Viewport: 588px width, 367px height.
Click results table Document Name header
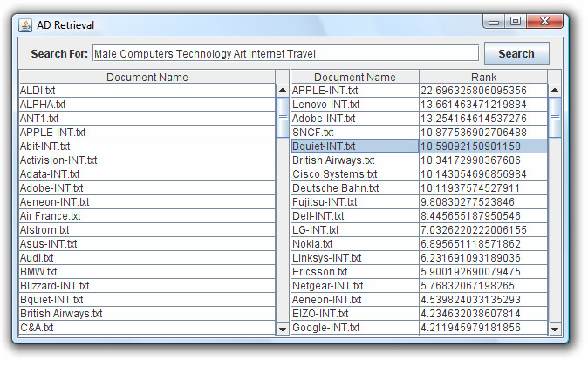coord(355,77)
